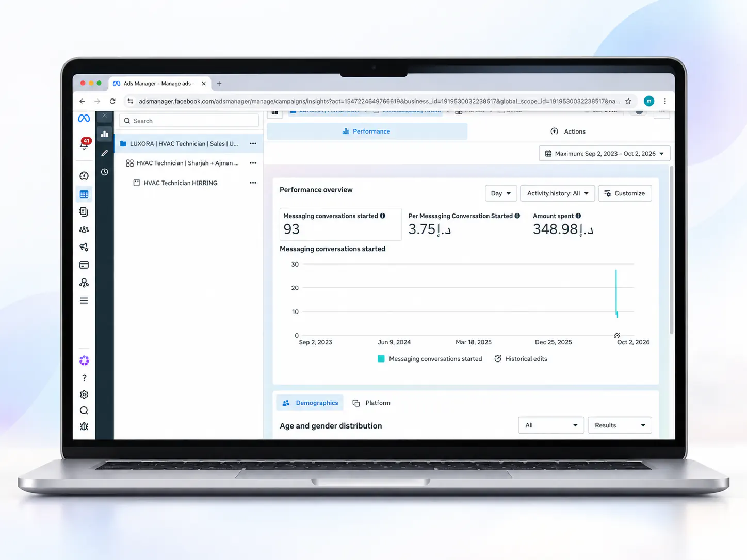Screen dimensions: 747x560
Task: Click the Customize button
Action: coord(625,193)
